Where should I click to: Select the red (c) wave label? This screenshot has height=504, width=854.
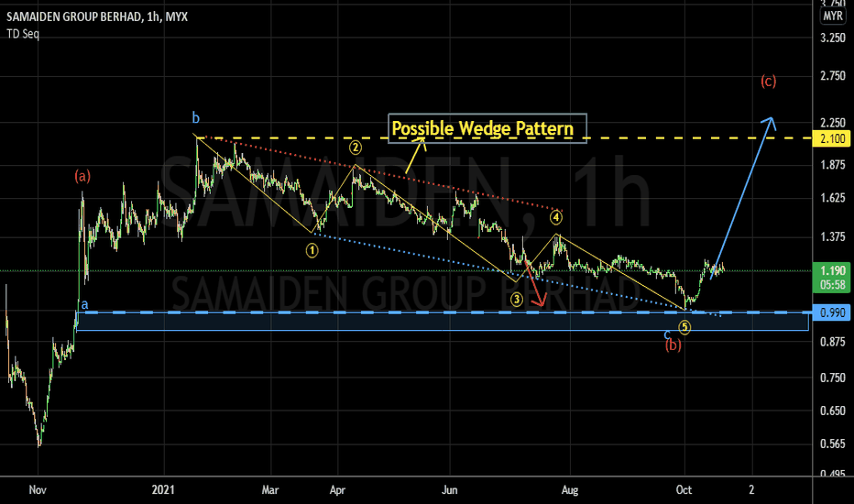click(x=769, y=82)
